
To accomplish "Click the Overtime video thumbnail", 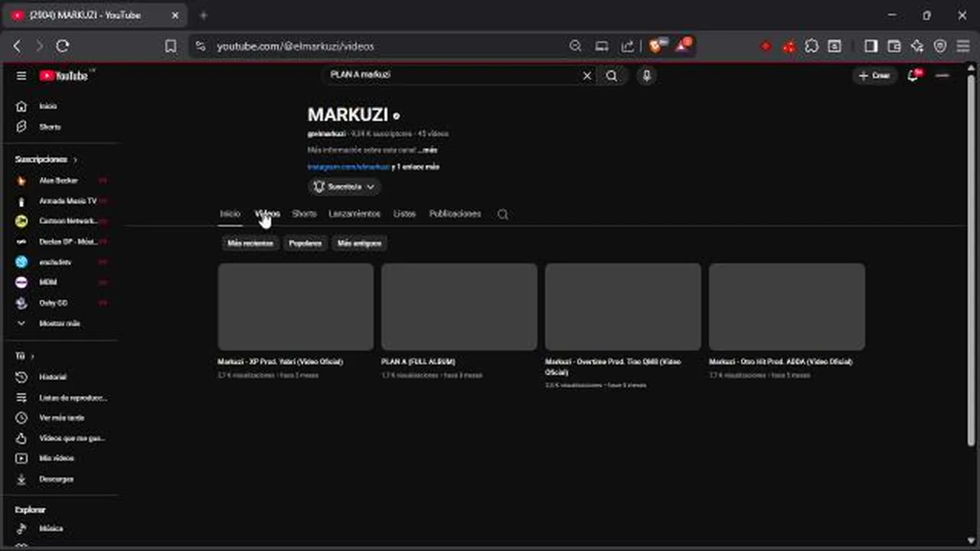I will (x=623, y=307).
